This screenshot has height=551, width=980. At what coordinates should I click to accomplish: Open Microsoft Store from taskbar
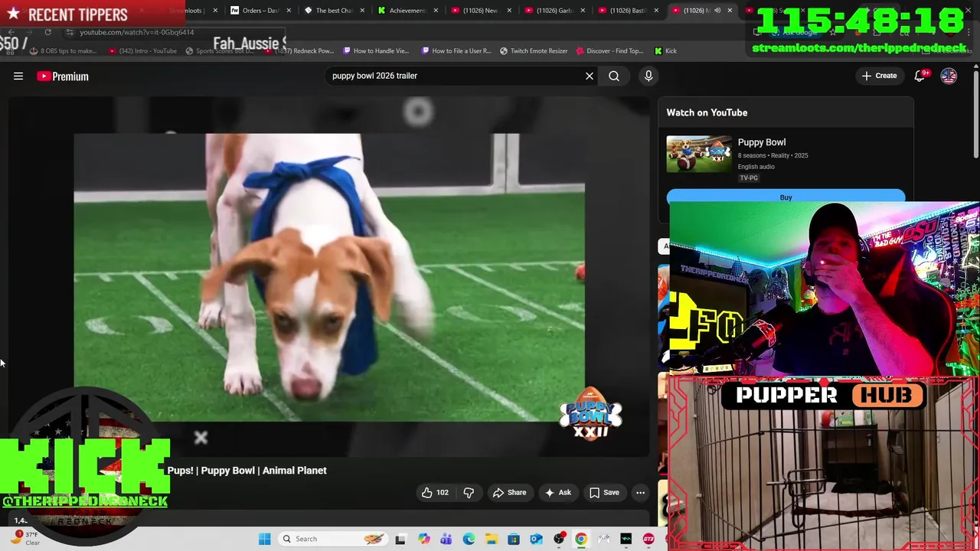click(x=514, y=539)
